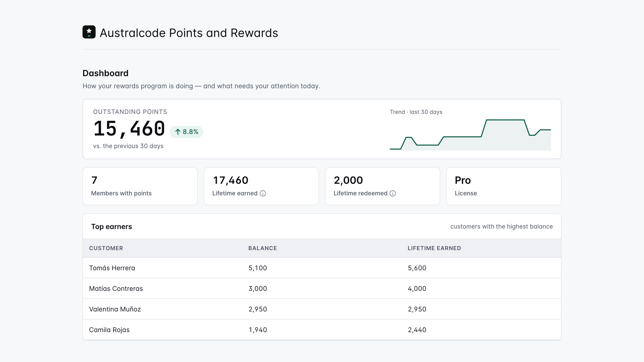Viewport: 644px width, 362px height.
Task: Click Tomás Herrera's 5,100 balance
Action: 258,268
